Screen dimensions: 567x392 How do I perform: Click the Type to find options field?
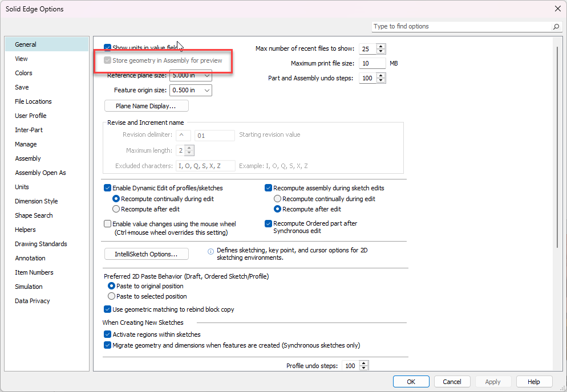(x=462, y=26)
